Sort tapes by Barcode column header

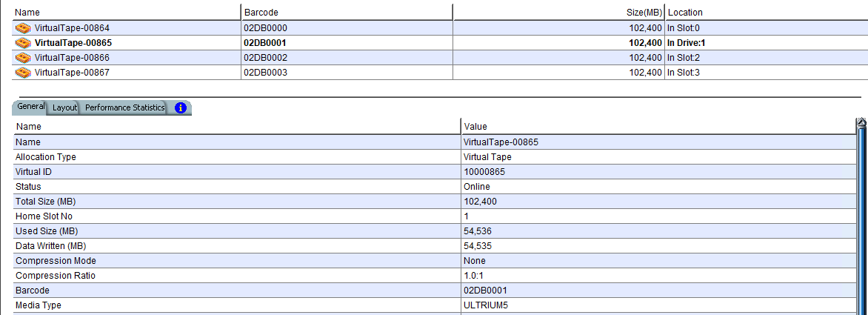click(x=347, y=12)
